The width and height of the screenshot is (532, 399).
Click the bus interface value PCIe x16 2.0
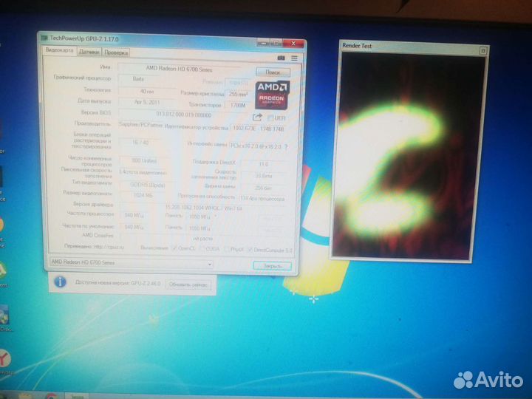(256, 146)
